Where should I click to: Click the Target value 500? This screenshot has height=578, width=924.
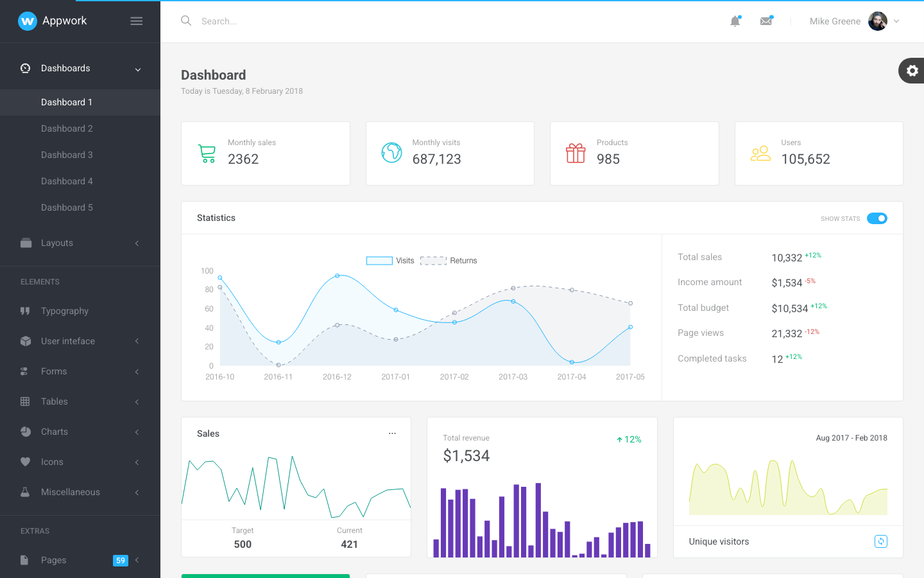click(243, 544)
